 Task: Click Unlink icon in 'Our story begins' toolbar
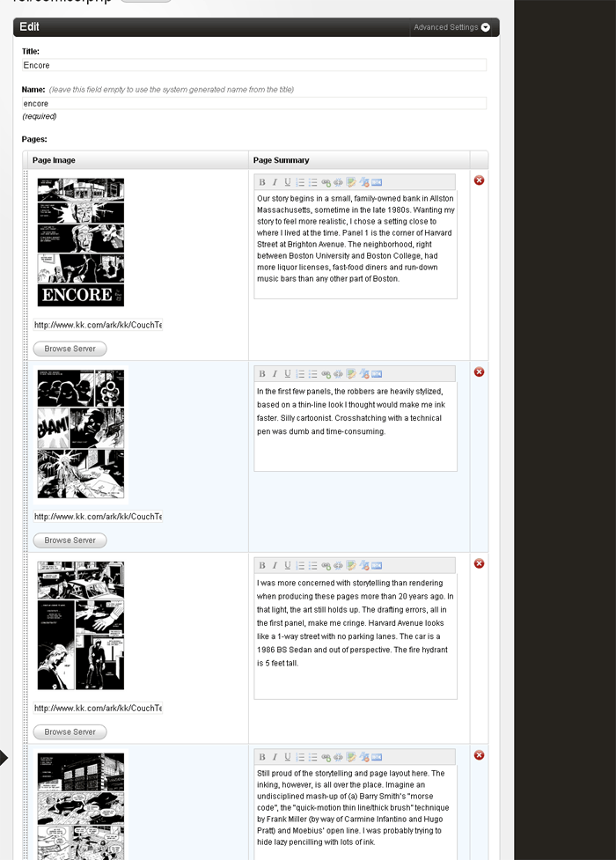338,182
